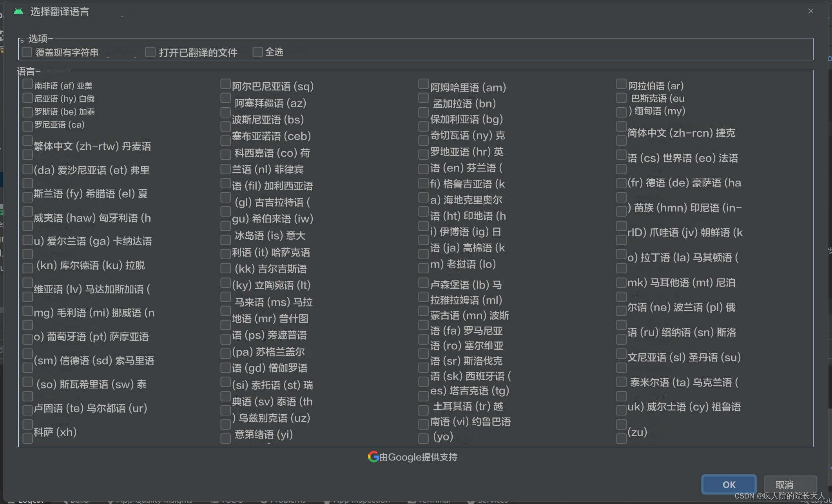Tick the checkbox beside 巴斯克语 (eu

point(621,98)
